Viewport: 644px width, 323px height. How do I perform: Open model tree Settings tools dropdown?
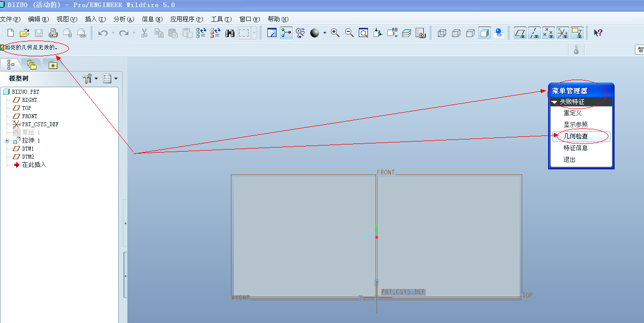90,79
